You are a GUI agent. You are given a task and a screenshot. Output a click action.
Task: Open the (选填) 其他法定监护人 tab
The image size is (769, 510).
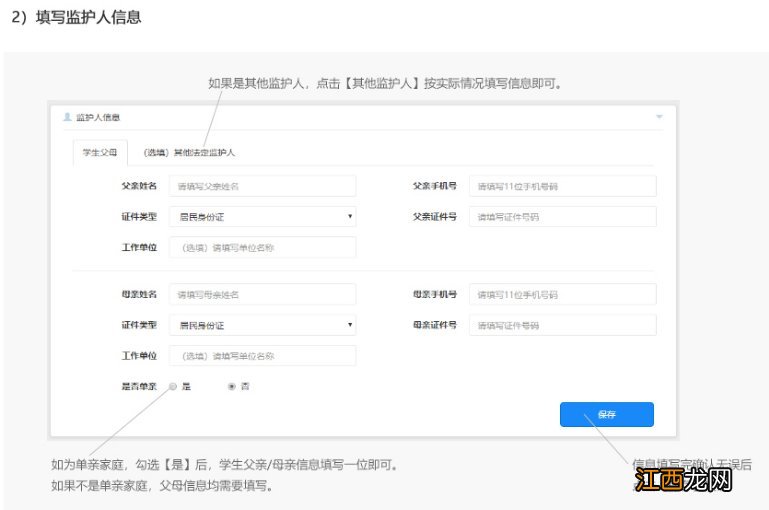pos(189,153)
